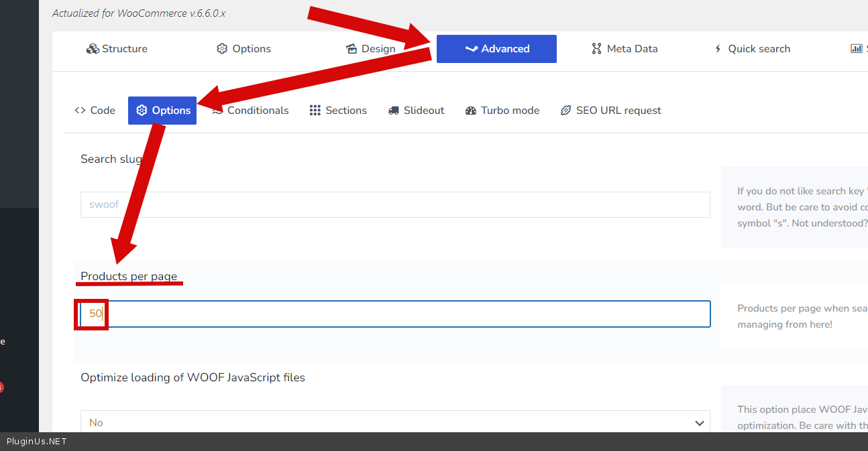Click the angle brackets Code icon
The height and width of the screenshot is (451, 868).
(x=80, y=111)
